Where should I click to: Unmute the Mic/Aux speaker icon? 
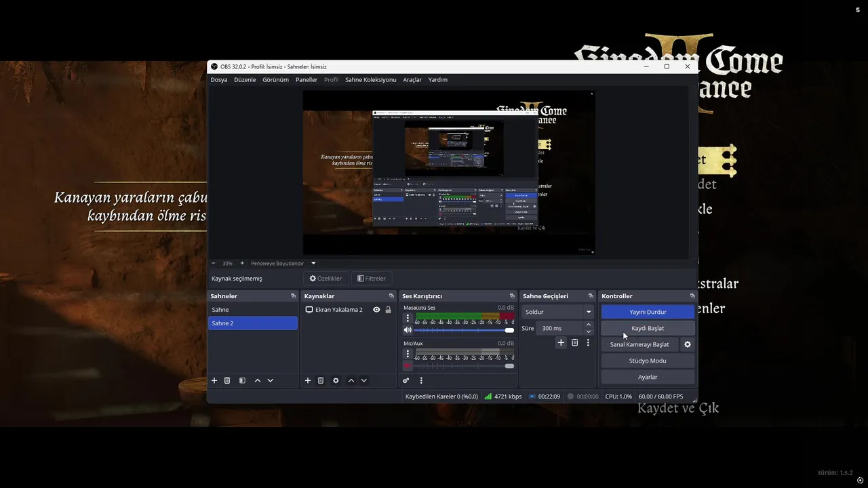coord(408,366)
